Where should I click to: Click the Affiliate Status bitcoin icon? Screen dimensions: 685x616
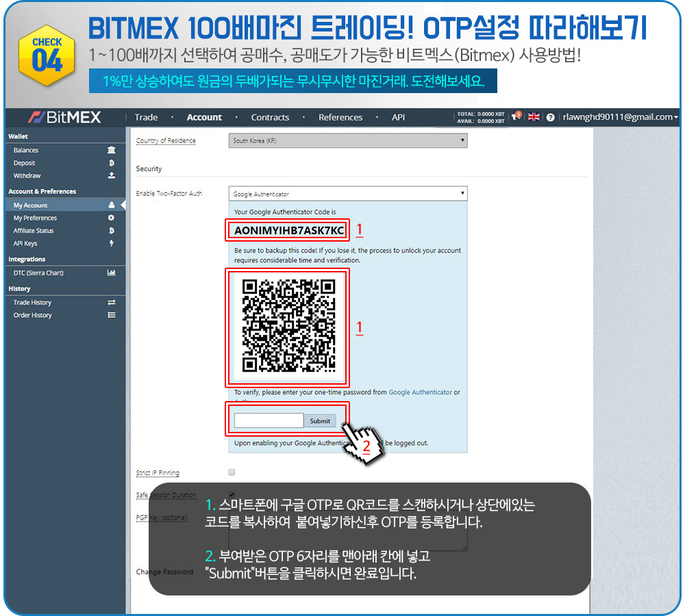click(x=112, y=231)
